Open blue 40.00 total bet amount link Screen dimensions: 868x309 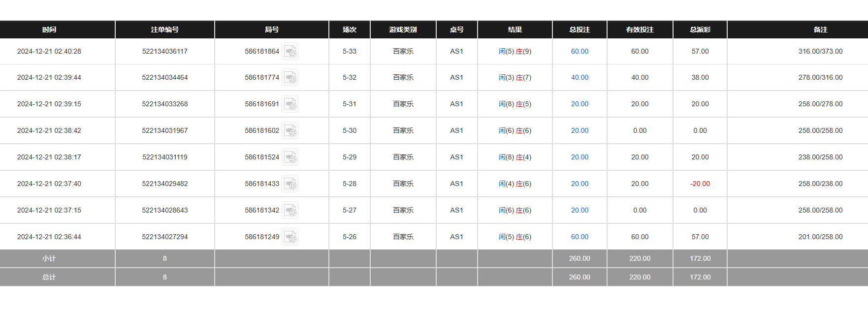pyautogui.click(x=579, y=77)
